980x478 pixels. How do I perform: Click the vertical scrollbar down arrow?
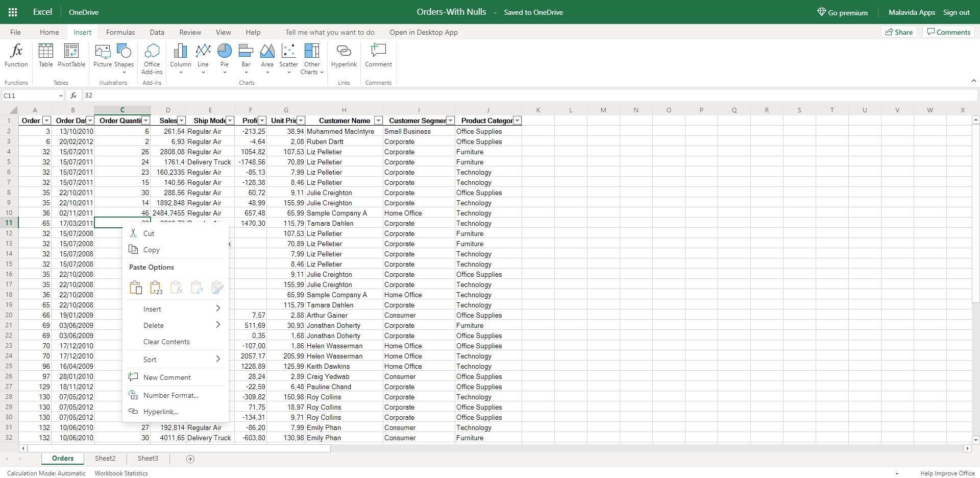[975, 440]
